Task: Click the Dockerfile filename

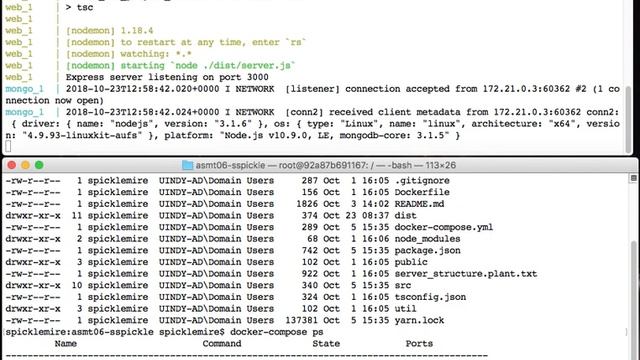Action: point(422,192)
